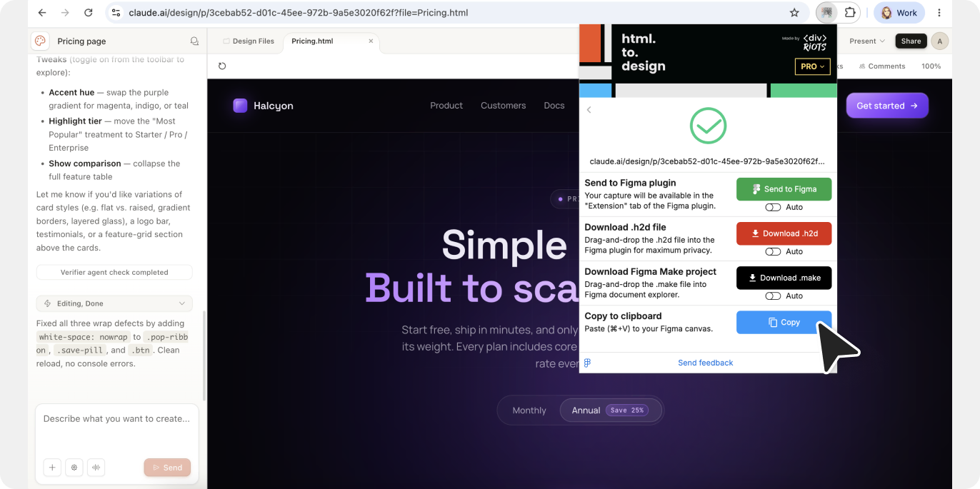Image resolution: width=980 pixels, height=489 pixels.
Task: Close the Pricing.html tab
Action: (371, 41)
